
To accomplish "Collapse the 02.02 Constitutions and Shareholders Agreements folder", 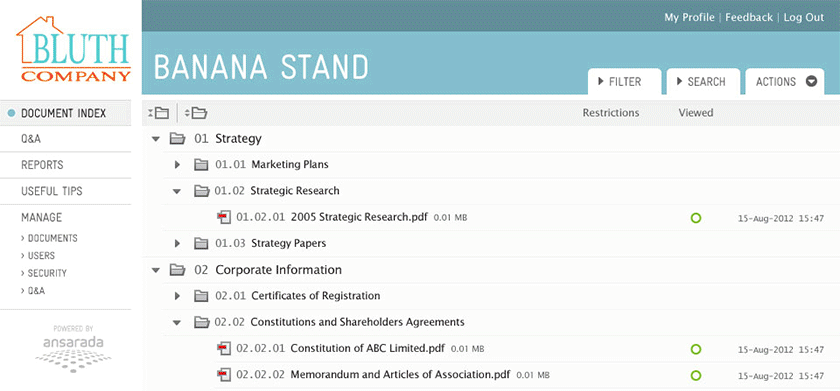I will tap(177, 322).
